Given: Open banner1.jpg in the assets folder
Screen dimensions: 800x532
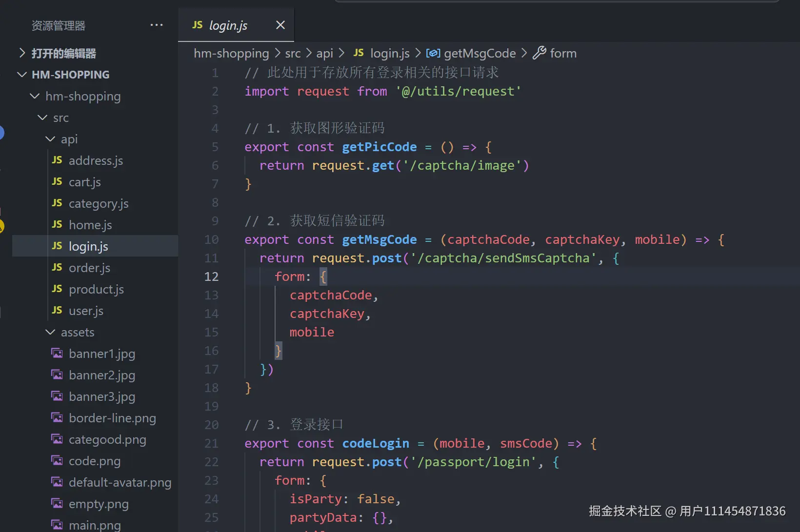Looking at the screenshot, I should (x=102, y=354).
